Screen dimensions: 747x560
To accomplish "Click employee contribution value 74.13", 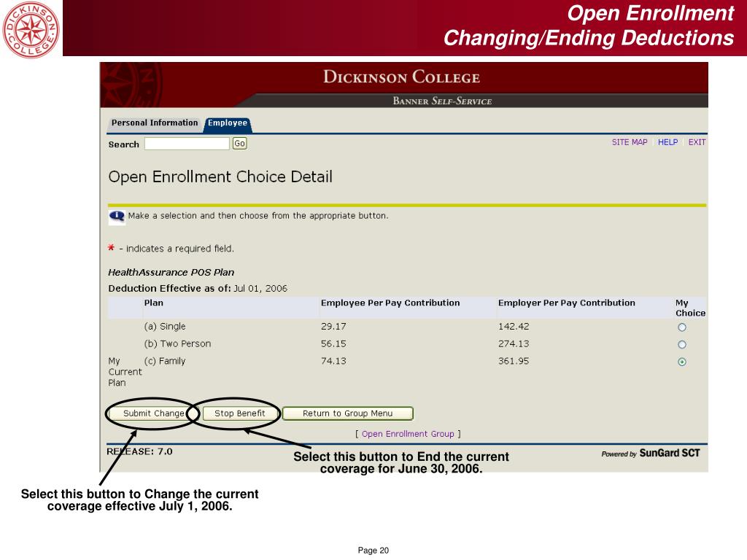I will pyautogui.click(x=333, y=361).
